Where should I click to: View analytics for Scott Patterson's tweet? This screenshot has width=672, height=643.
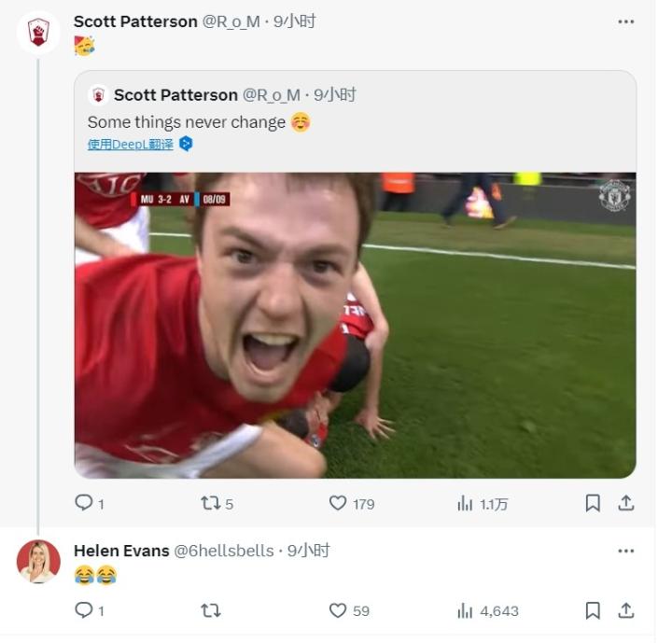tap(465, 503)
